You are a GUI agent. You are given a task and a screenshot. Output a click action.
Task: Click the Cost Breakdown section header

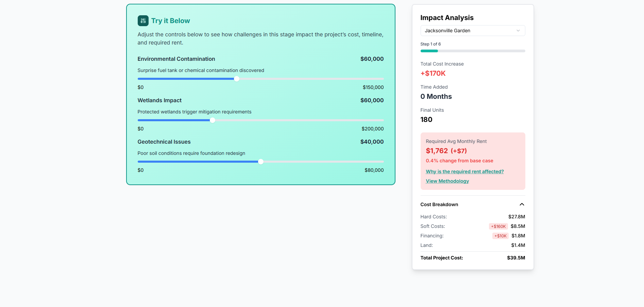473,204
